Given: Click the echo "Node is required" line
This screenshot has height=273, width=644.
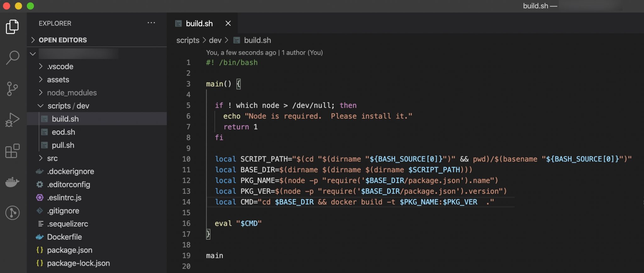Looking at the screenshot, I should pos(318,116).
